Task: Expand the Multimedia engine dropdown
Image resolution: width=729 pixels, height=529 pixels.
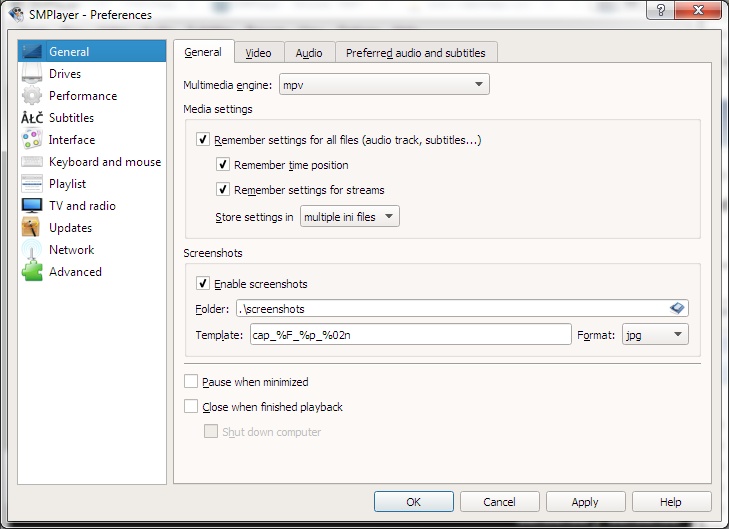Action: coord(384,85)
